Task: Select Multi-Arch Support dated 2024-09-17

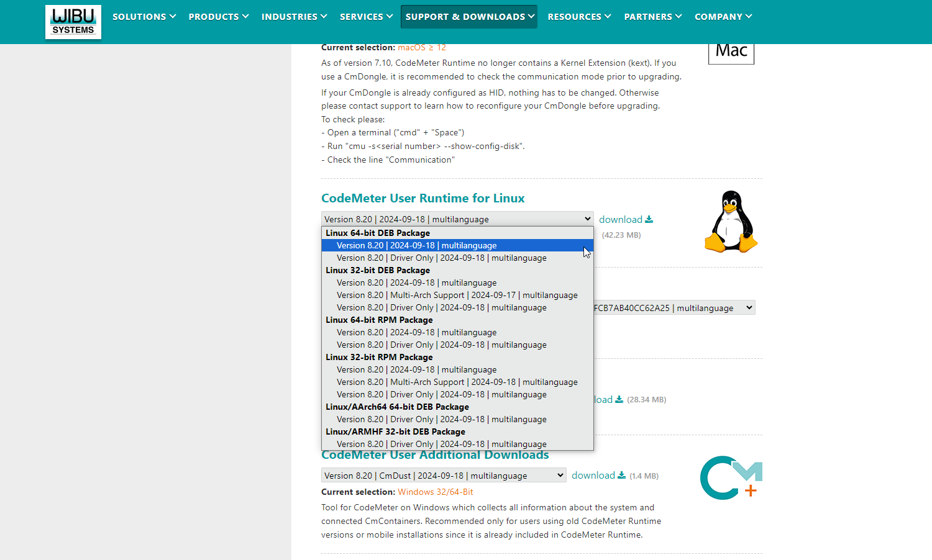Action: (457, 295)
